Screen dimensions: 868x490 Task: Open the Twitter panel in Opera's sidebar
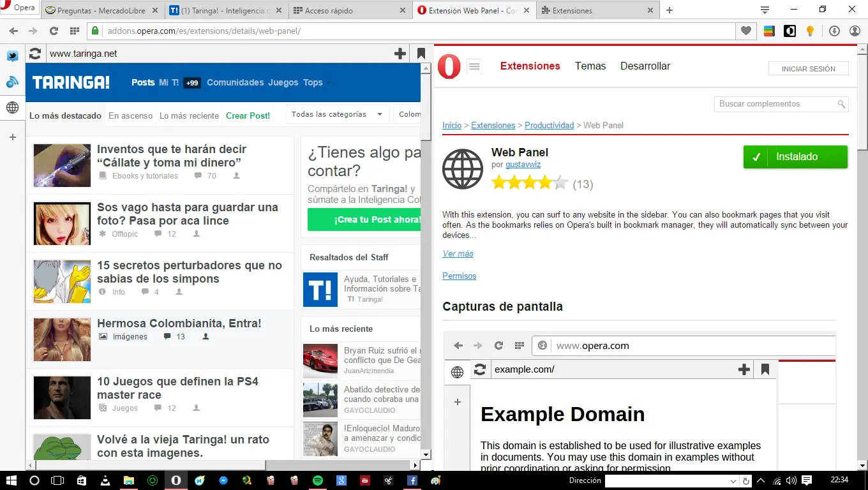click(12, 56)
